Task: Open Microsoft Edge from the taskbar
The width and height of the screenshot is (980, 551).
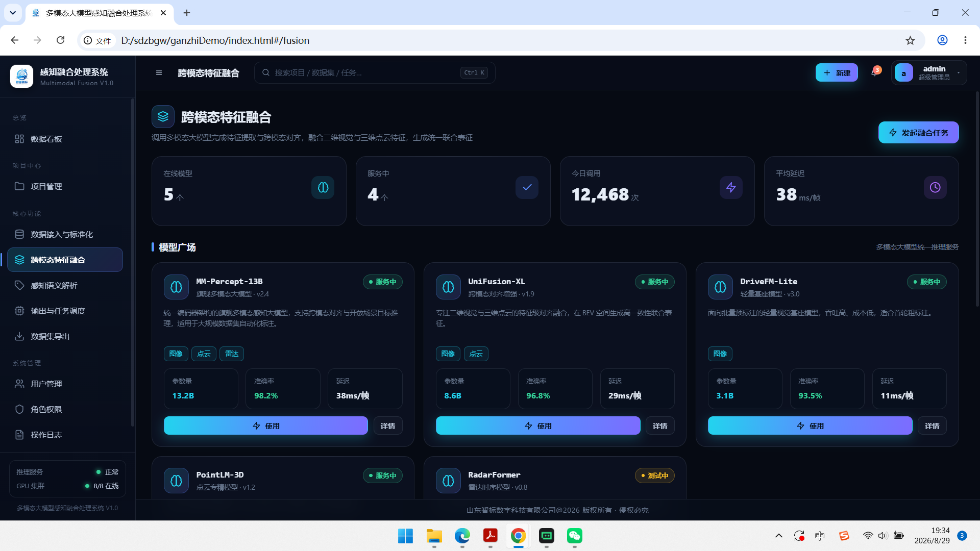Action: coord(462,536)
